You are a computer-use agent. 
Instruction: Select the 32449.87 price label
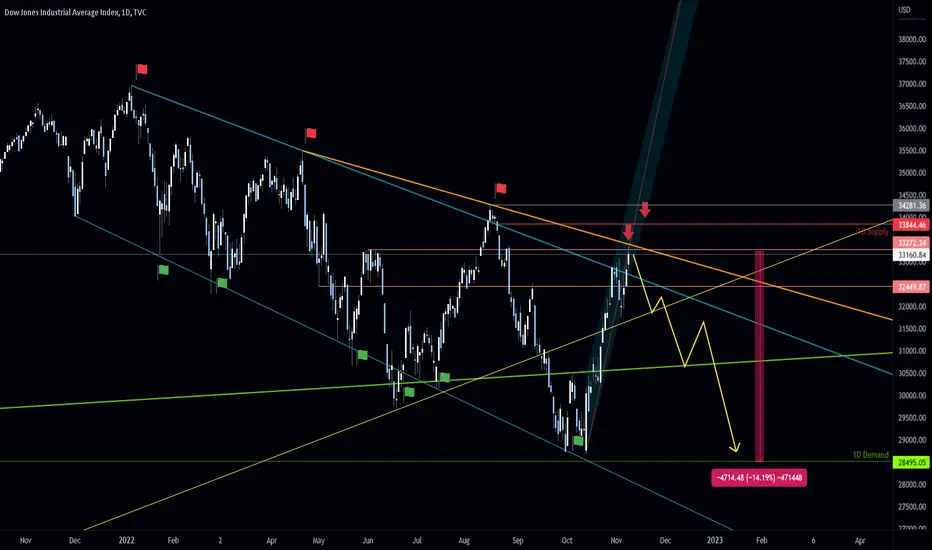tap(912, 287)
